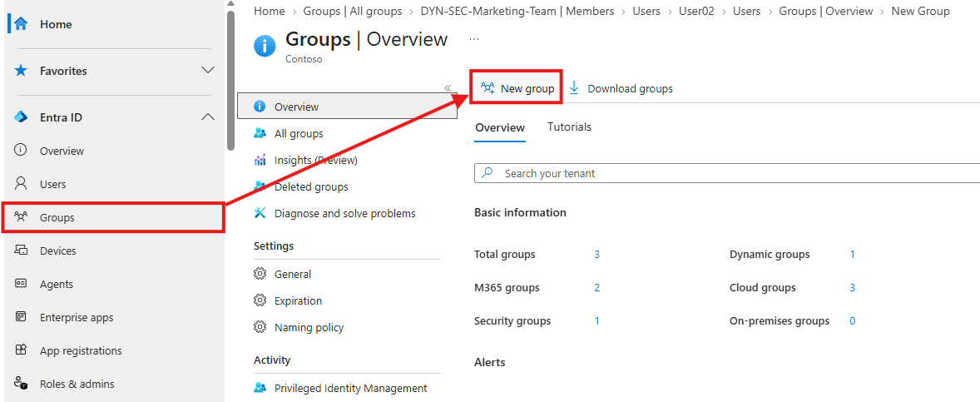Click the All groups people icon
980x402 pixels.
tap(260, 133)
